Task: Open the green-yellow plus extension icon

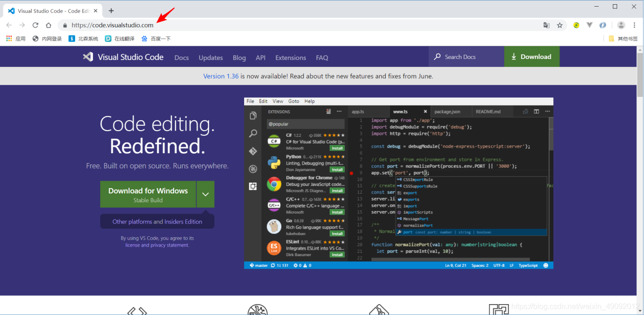Action: coord(576,25)
